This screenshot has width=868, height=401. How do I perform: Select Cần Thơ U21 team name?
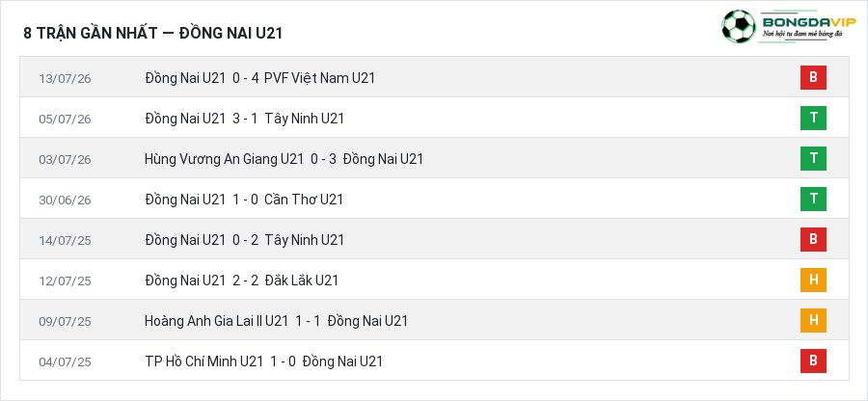coord(304,200)
